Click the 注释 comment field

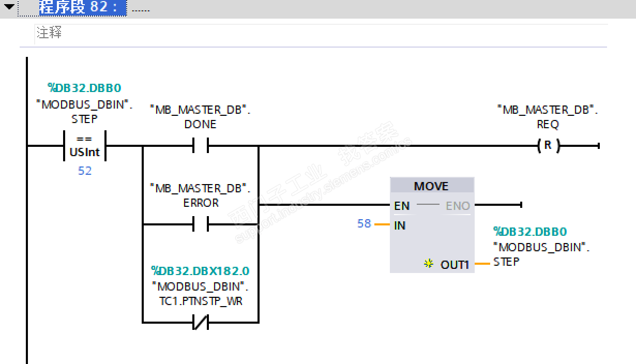[321, 34]
